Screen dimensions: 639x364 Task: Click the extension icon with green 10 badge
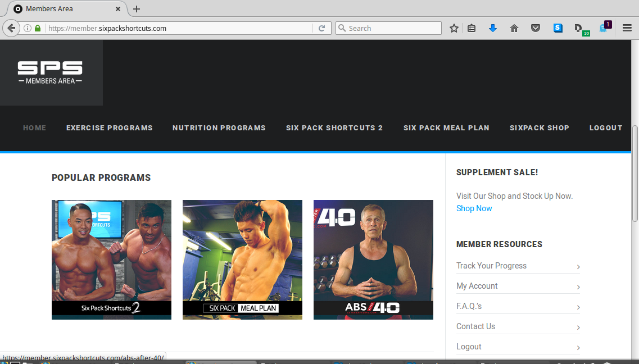pyautogui.click(x=581, y=29)
